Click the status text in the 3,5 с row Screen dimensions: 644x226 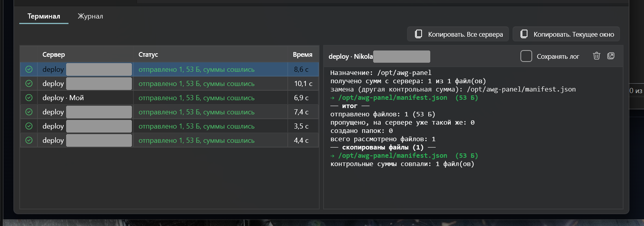click(196, 126)
